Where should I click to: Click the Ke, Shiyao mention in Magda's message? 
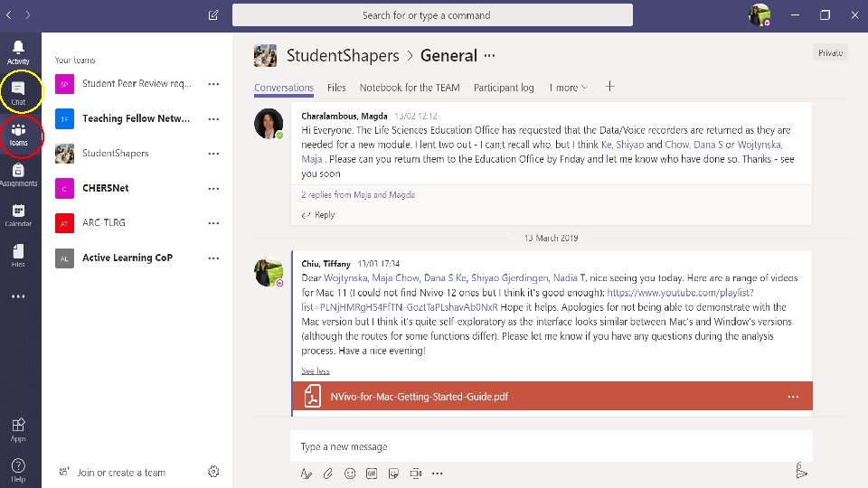pyautogui.click(x=622, y=145)
